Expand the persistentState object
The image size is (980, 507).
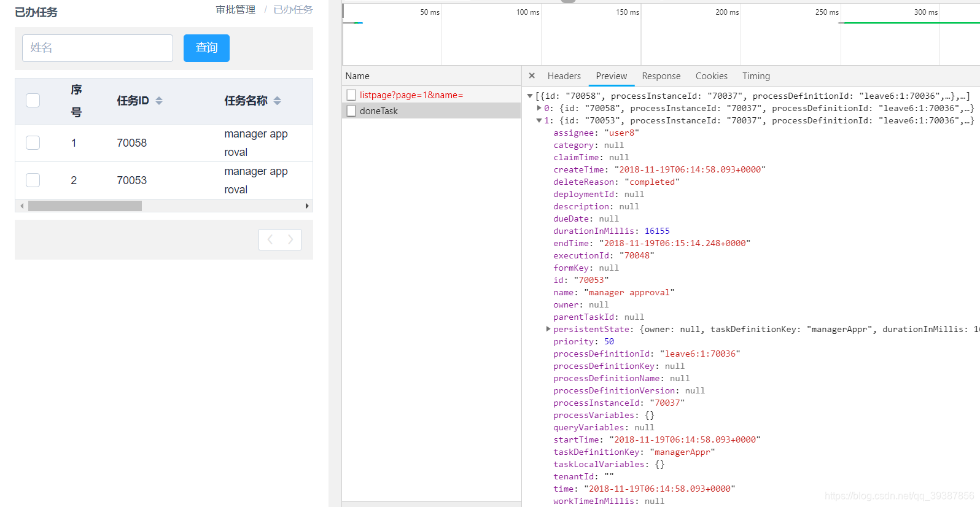coord(548,329)
